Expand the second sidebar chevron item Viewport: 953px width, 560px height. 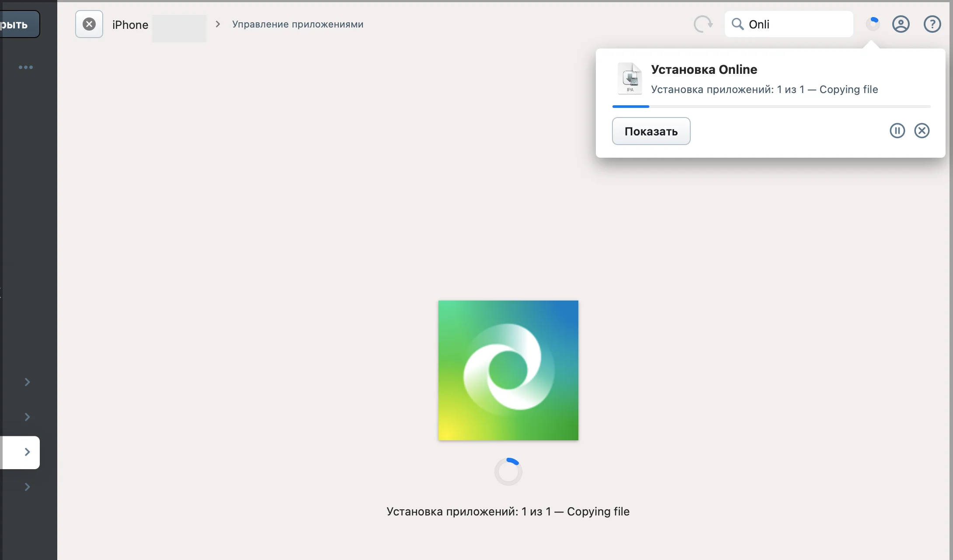click(x=27, y=417)
